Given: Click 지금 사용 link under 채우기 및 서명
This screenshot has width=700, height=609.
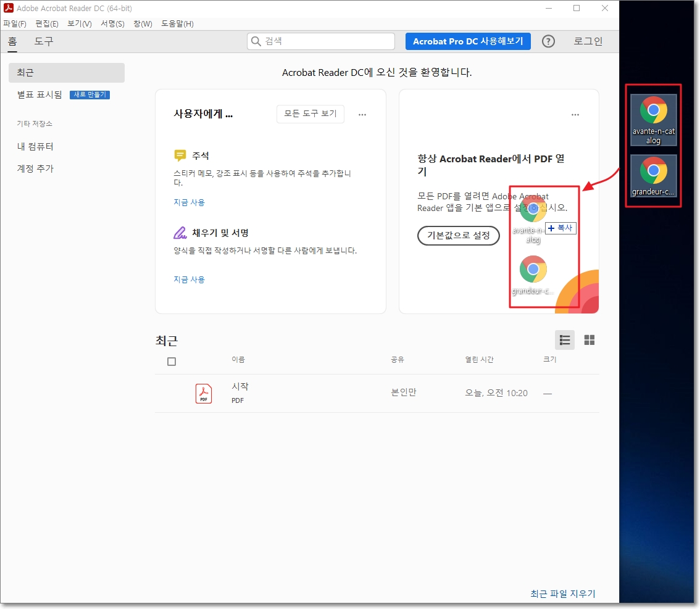Looking at the screenshot, I should (189, 280).
